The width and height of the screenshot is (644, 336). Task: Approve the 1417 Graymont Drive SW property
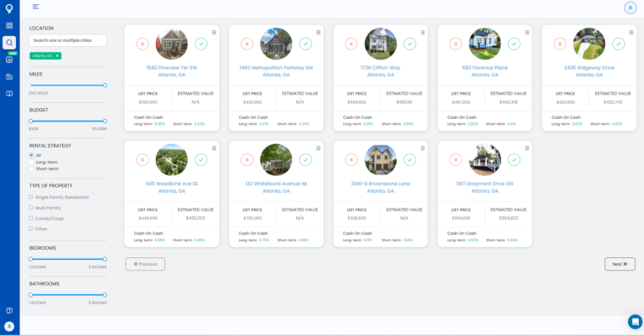click(x=514, y=159)
